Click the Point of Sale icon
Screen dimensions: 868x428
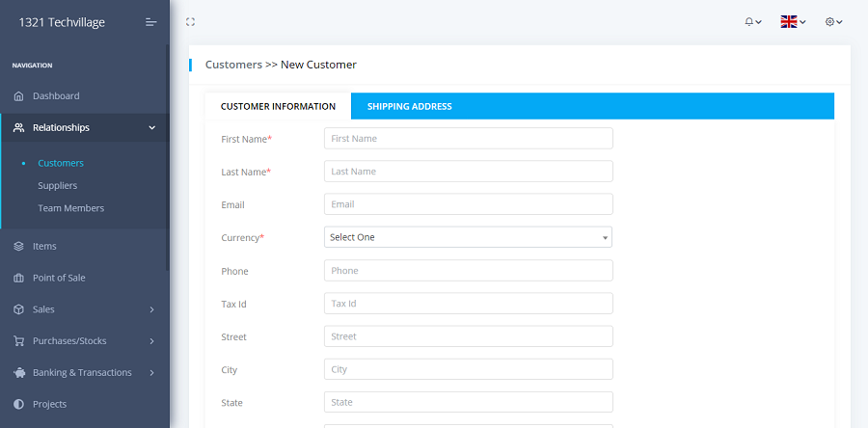click(18, 279)
